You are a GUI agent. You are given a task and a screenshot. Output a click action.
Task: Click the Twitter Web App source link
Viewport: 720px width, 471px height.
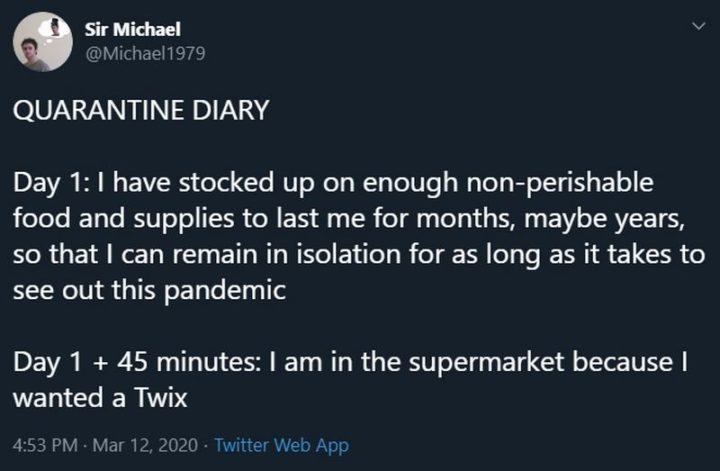click(x=282, y=445)
